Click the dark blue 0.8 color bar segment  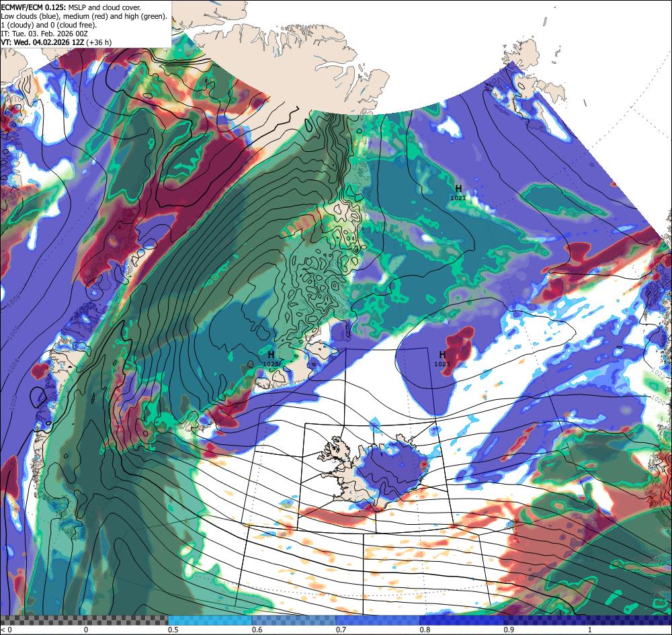pyautogui.click(x=462, y=620)
